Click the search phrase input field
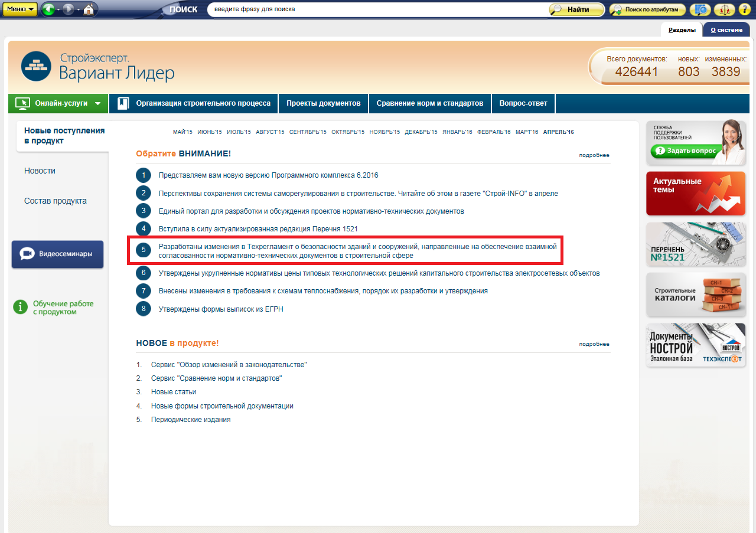The height and width of the screenshot is (533, 756). [x=378, y=9]
